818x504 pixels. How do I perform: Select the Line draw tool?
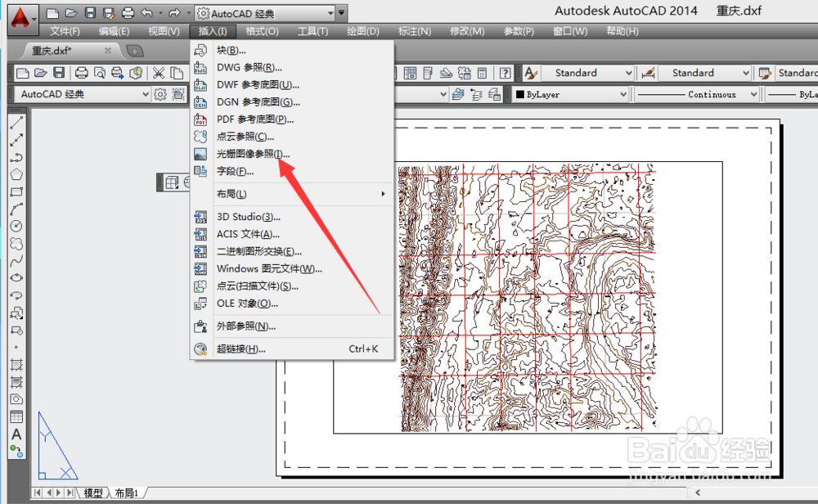(x=16, y=123)
